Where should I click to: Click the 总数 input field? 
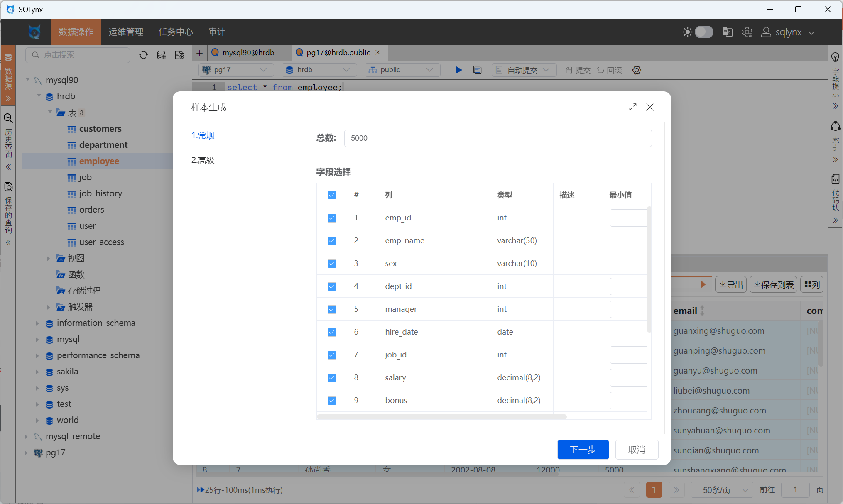click(x=497, y=138)
